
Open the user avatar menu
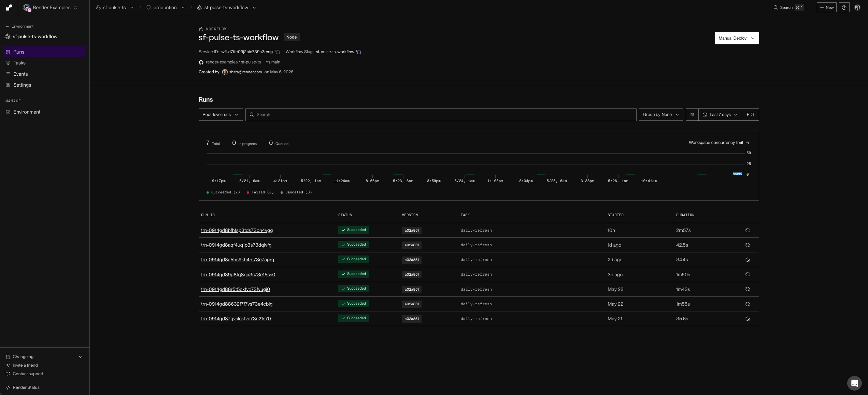tap(857, 8)
